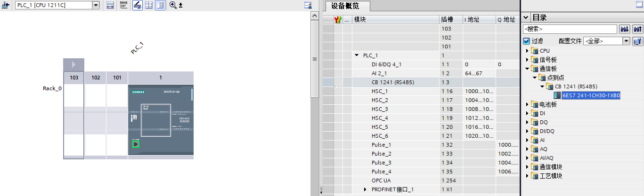Collapse the CB 1241 (RS485) catalog folder

pos(542,86)
